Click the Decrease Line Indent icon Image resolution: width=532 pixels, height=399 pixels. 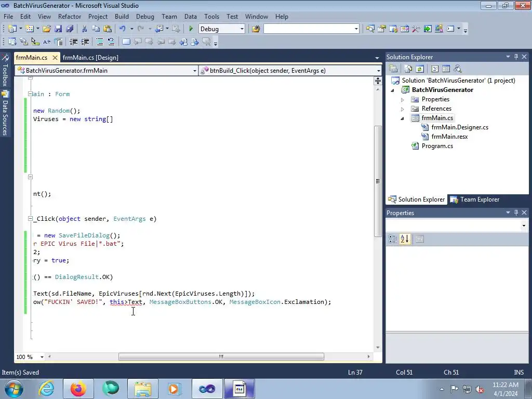[73, 42]
